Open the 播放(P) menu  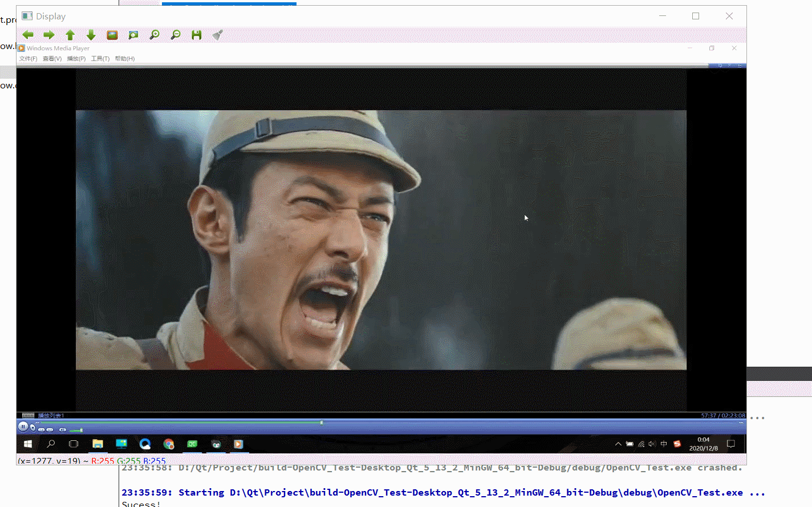[76, 59]
